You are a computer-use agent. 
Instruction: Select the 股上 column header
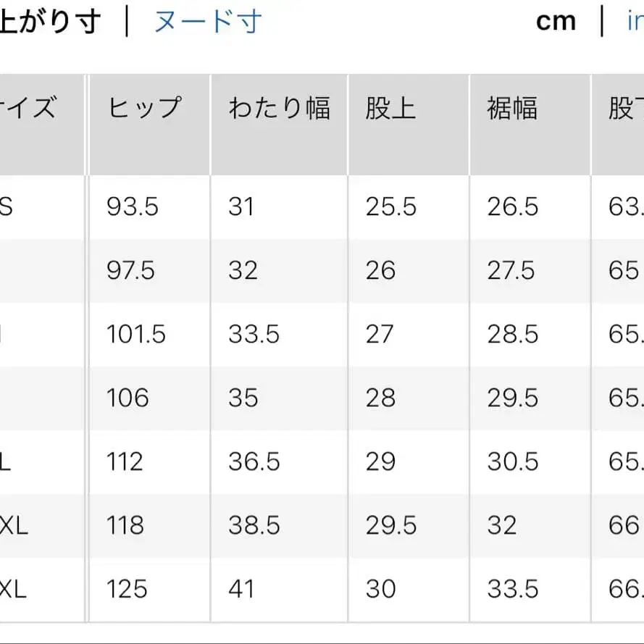(390, 107)
